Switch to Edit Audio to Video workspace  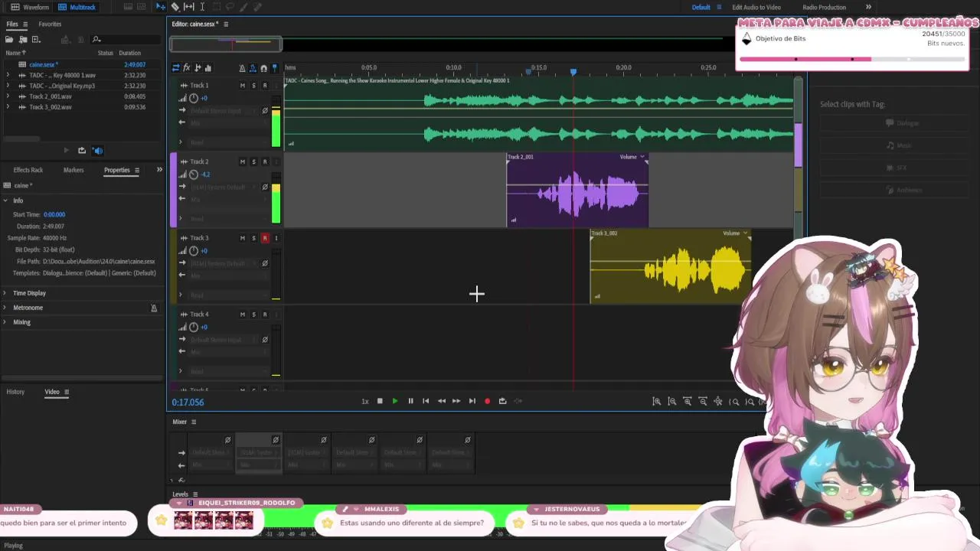[x=756, y=7]
